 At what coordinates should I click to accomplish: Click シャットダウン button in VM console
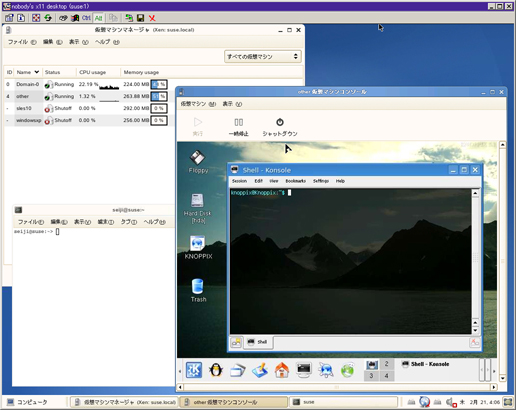point(280,127)
